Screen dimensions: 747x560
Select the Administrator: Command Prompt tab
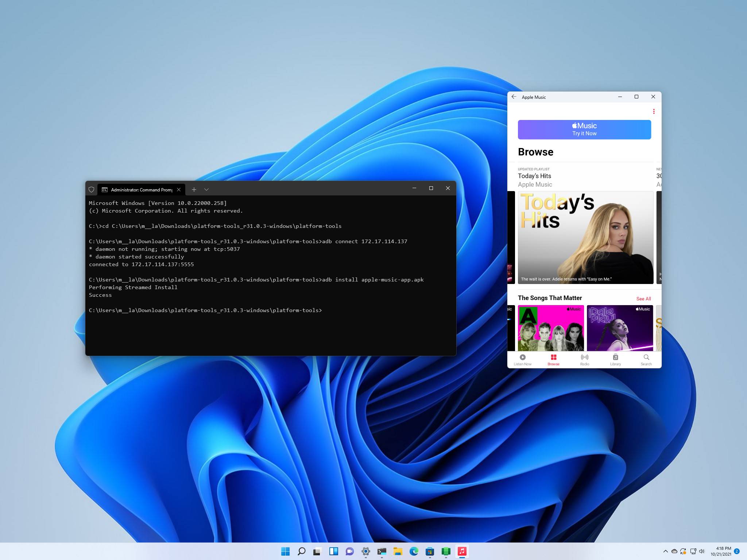coord(141,190)
